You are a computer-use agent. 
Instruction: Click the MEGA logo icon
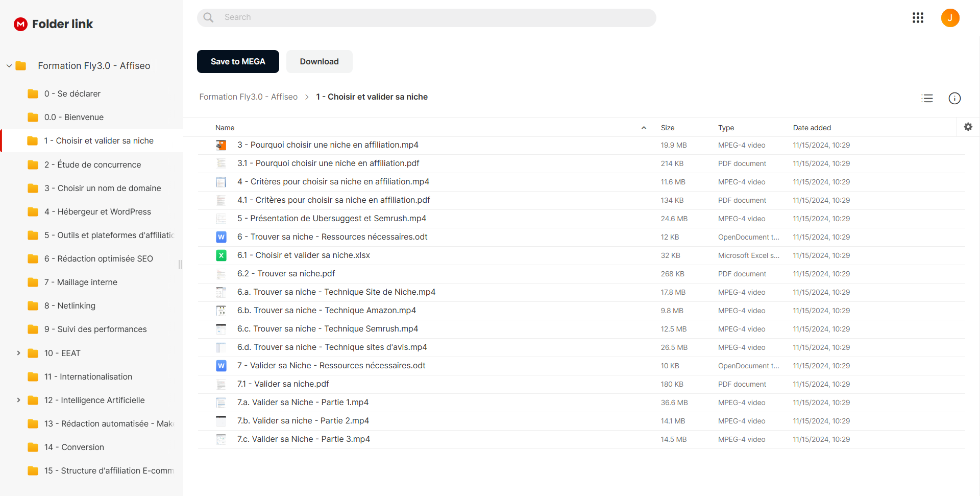tap(20, 24)
